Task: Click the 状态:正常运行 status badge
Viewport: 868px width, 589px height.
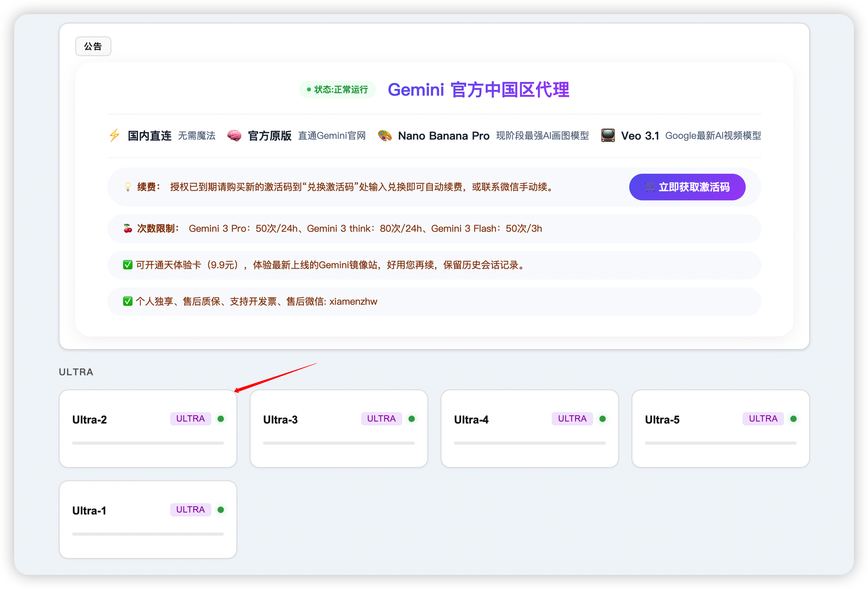Action: point(338,90)
